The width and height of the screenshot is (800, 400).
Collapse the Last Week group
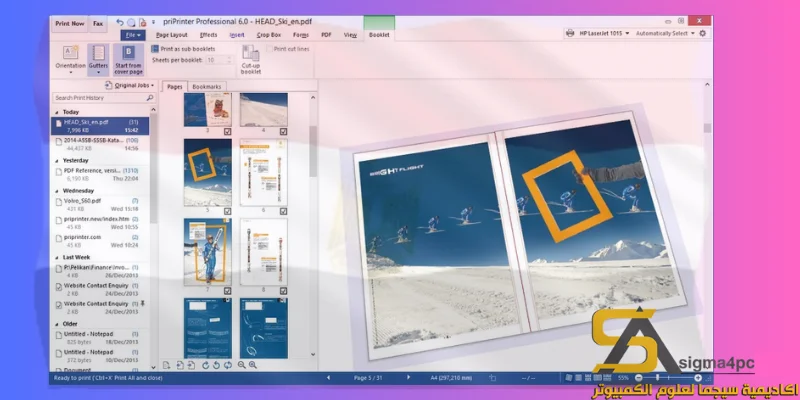click(56, 257)
